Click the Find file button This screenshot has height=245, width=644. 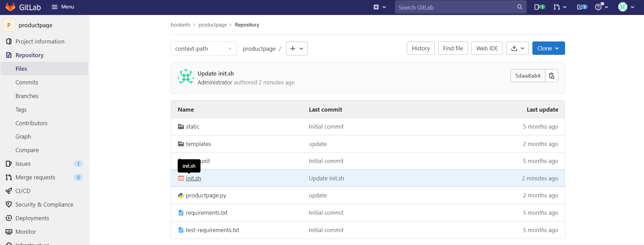click(x=453, y=48)
